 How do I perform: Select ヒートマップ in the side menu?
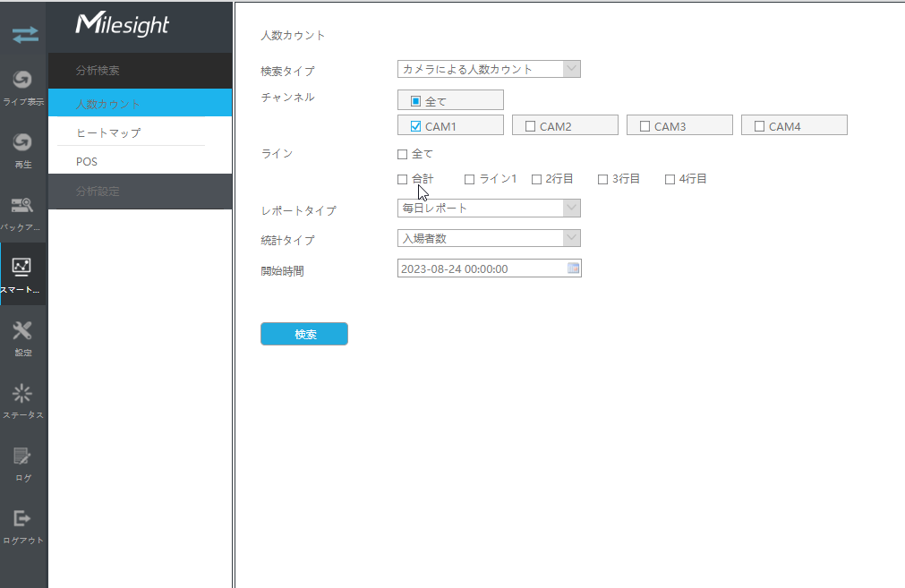tap(108, 132)
